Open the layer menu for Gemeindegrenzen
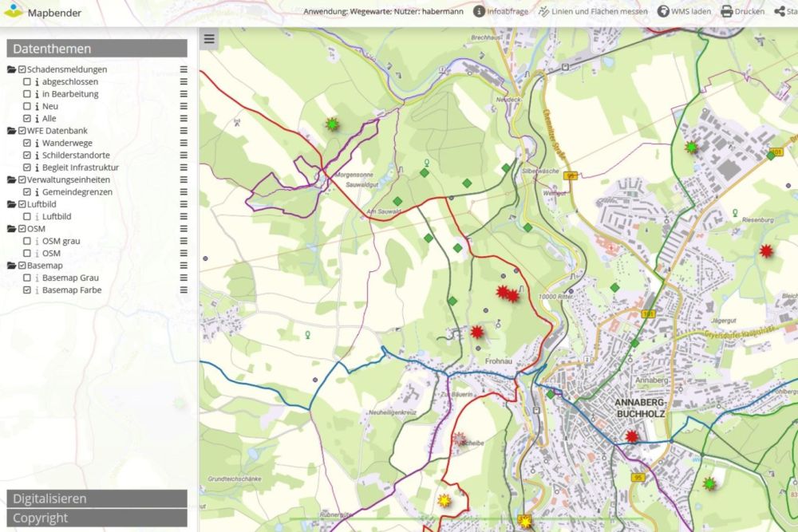The height and width of the screenshot is (532, 798). coord(184,191)
